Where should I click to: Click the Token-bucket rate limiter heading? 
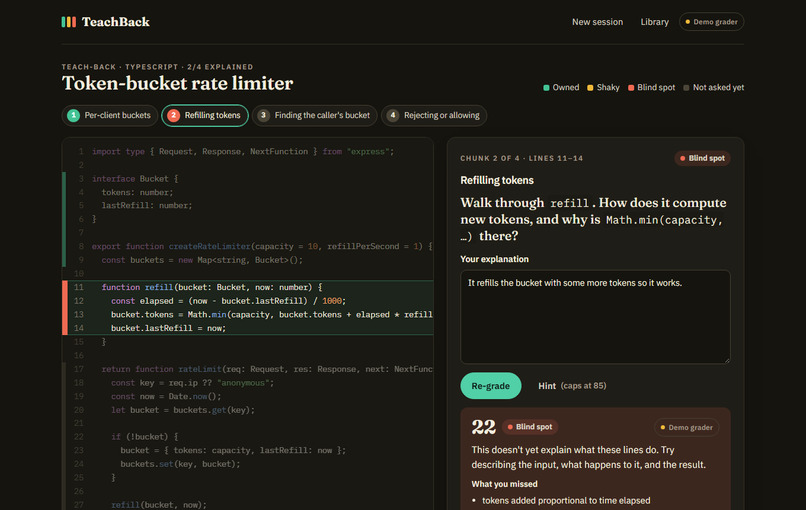[x=177, y=83]
